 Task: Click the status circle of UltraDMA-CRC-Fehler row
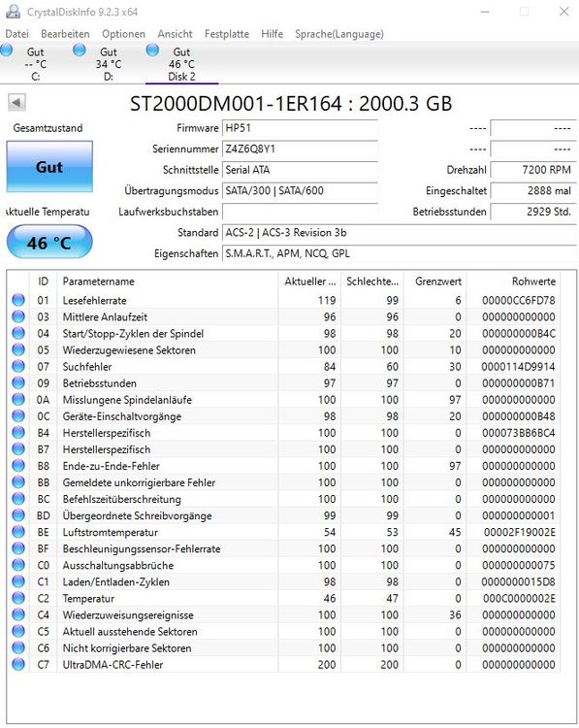tap(18, 664)
